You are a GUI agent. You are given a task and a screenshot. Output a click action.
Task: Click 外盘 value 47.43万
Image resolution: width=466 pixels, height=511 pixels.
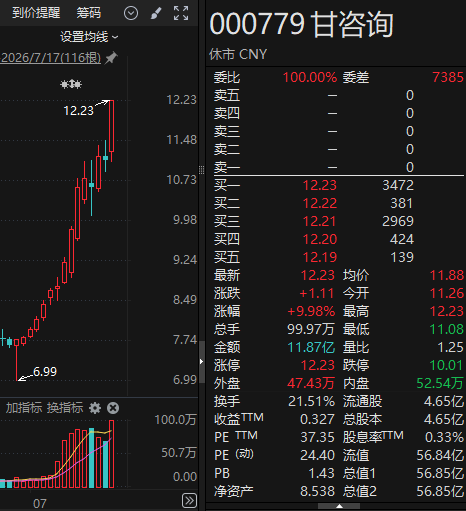coord(311,383)
